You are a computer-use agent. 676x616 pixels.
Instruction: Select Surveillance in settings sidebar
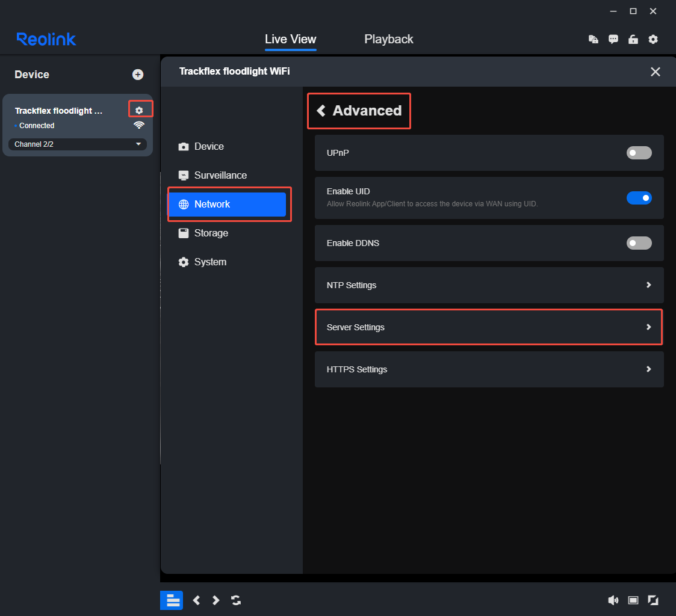click(227, 175)
